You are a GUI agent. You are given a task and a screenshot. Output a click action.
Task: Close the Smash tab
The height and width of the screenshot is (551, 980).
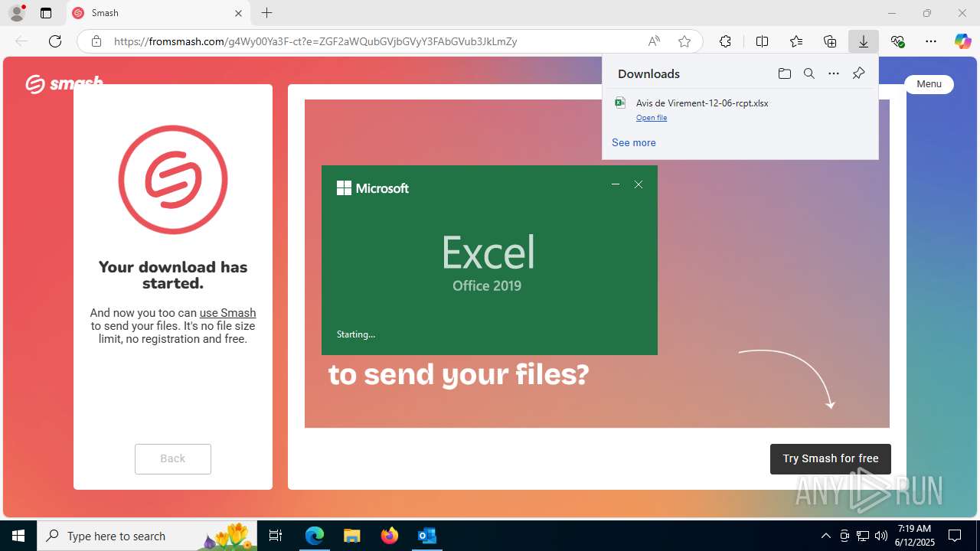(238, 13)
